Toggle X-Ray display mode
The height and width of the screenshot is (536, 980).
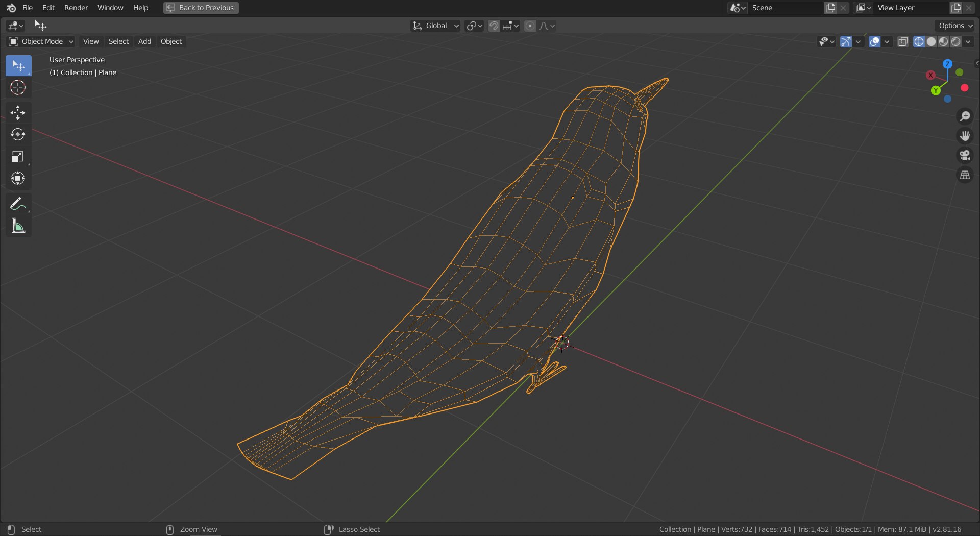[903, 42]
